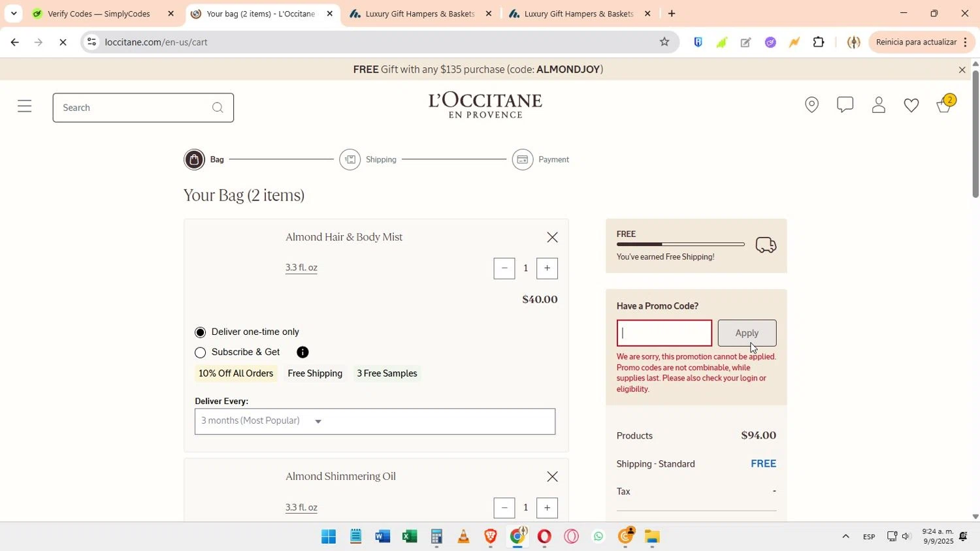Bookmark this page with the star icon
The width and height of the screenshot is (980, 551).
664,42
